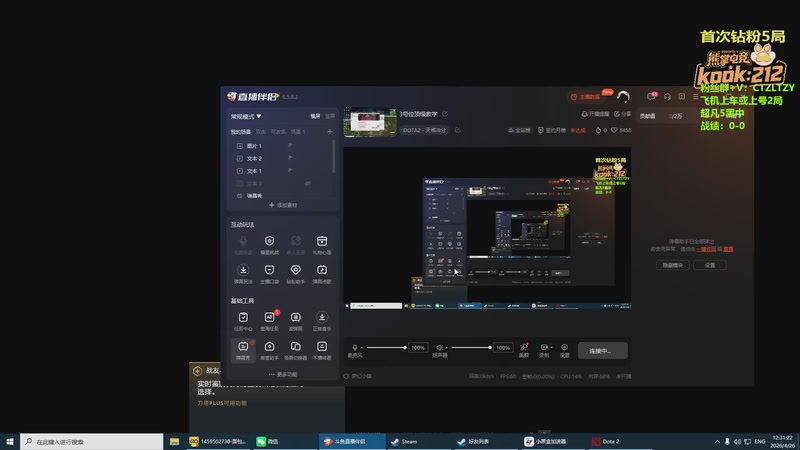The image size is (800, 450).
Task: Click the microphone 100% value field
Action: [x=418, y=347]
